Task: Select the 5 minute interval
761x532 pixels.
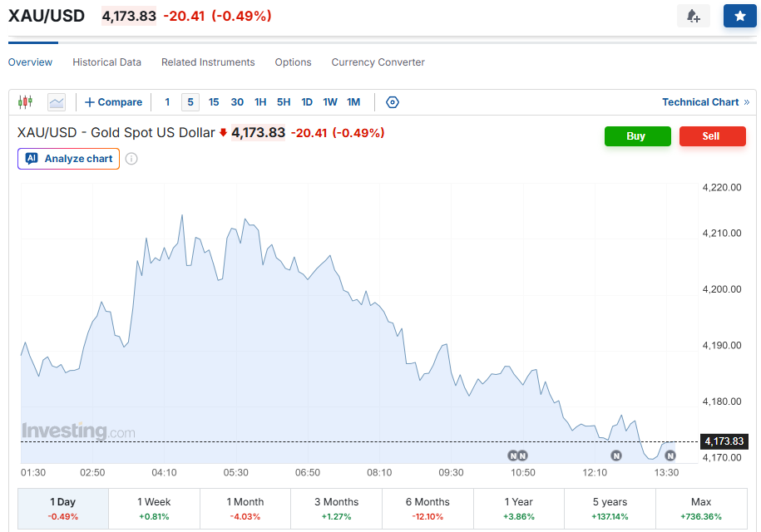Action: point(190,102)
